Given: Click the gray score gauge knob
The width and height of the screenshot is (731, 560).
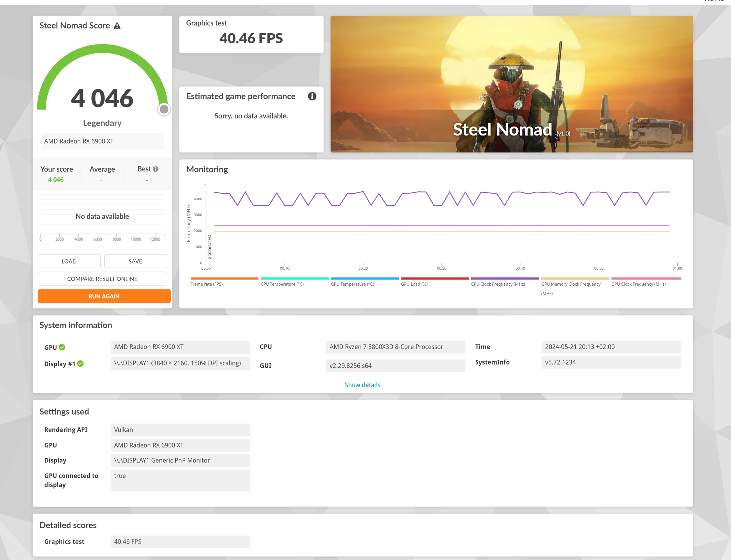Looking at the screenshot, I should pos(164,109).
